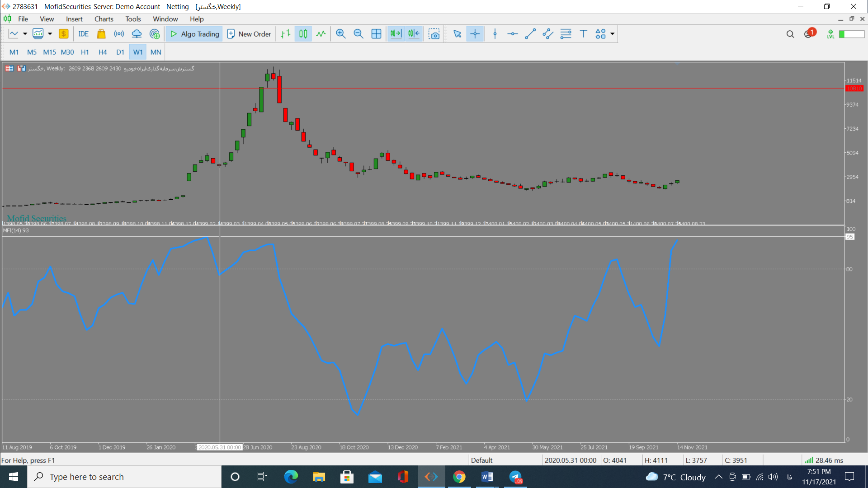The height and width of the screenshot is (488, 868).
Task: Click the zoom out magnifier icon
Action: click(359, 34)
